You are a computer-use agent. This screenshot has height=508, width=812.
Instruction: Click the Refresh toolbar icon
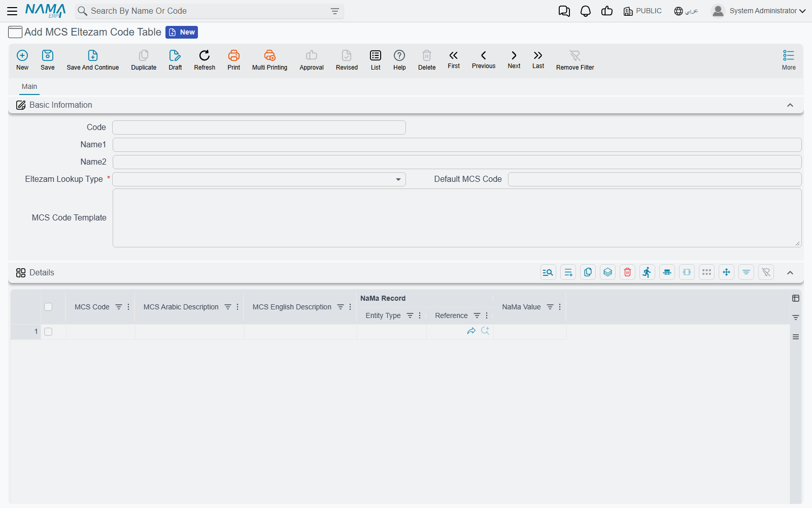click(205, 60)
